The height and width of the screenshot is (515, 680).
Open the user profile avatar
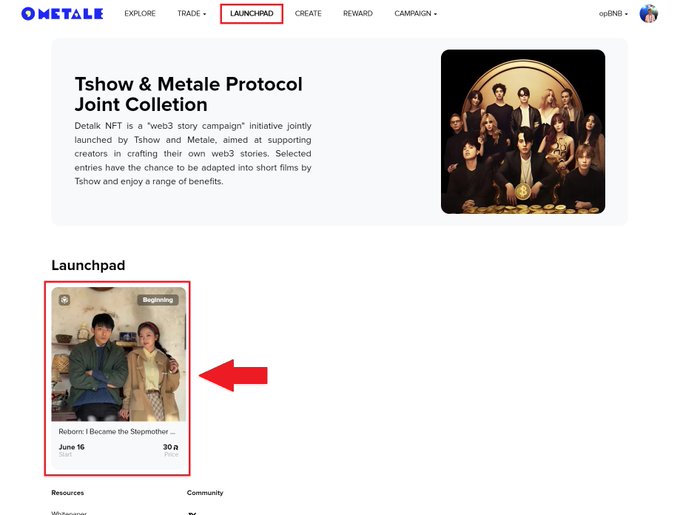click(x=648, y=13)
